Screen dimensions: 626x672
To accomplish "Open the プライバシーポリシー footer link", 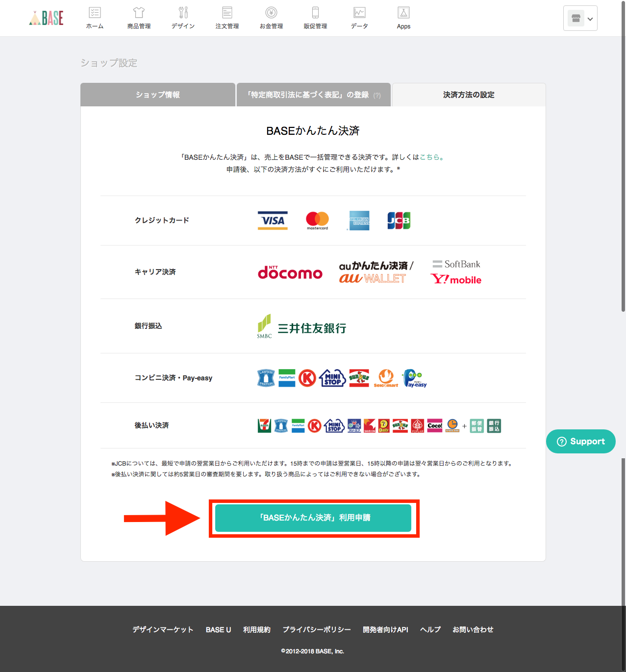I will coord(316,629).
